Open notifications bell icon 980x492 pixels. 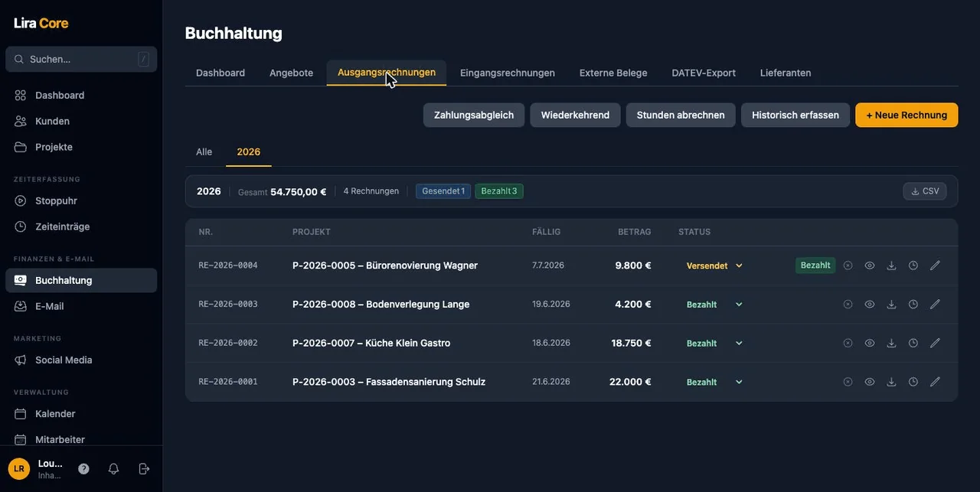(113, 468)
